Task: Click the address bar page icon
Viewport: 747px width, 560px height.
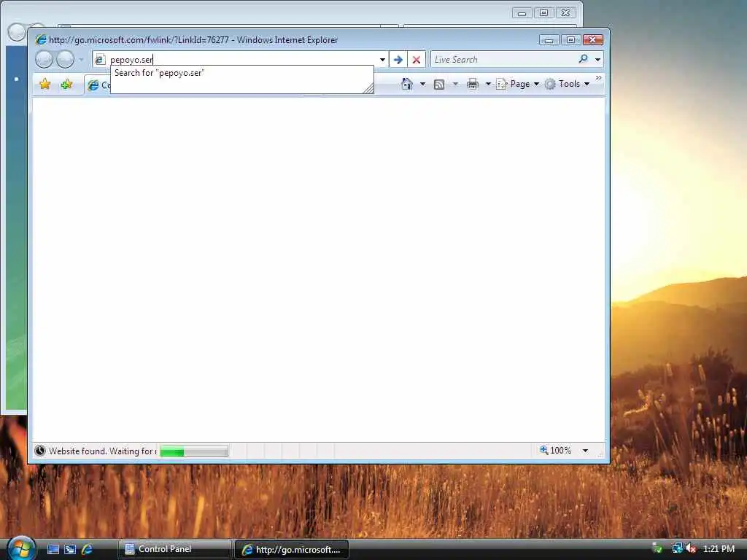Action: pos(100,60)
